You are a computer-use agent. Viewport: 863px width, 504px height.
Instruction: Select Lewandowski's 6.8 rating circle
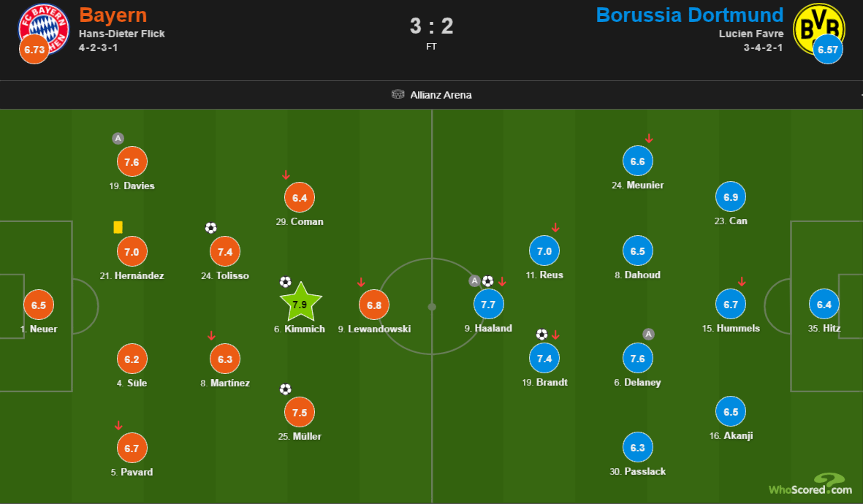click(x=373, y=305)
